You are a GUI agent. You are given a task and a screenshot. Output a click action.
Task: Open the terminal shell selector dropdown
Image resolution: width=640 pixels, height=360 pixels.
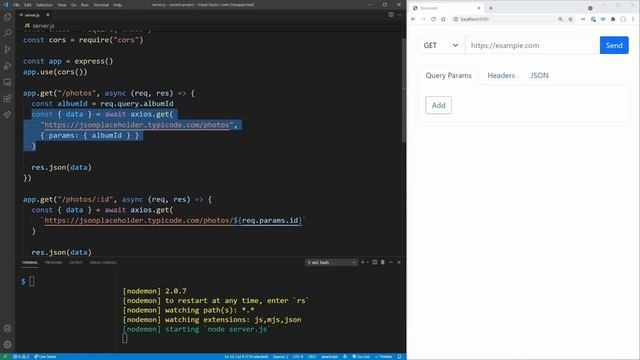(331, 262)
